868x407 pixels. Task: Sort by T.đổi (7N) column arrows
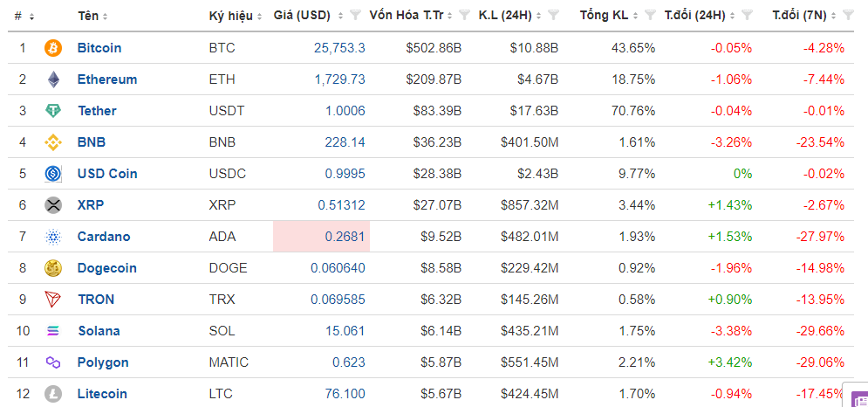pos(833,17)
